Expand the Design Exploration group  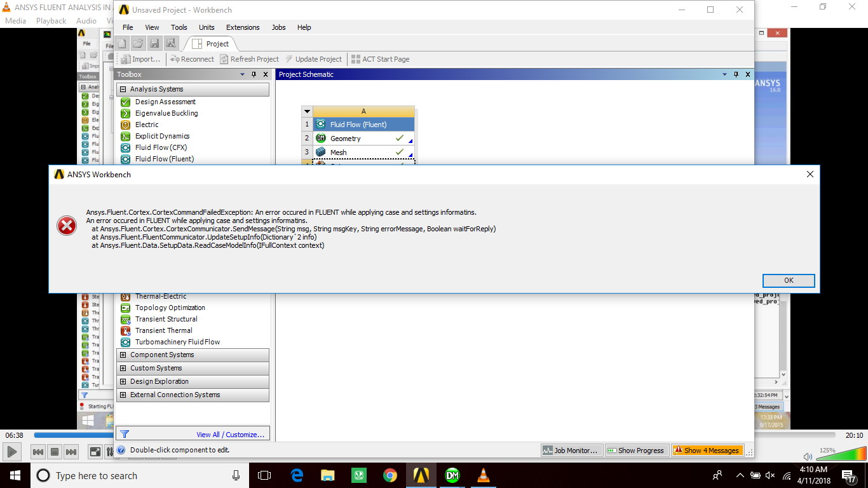coord(123,382)
